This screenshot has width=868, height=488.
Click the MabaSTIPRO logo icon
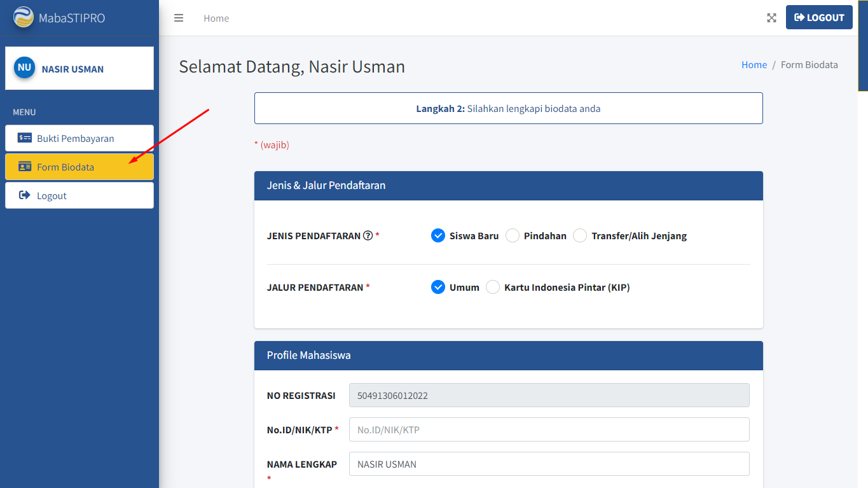tap(24, 17)
